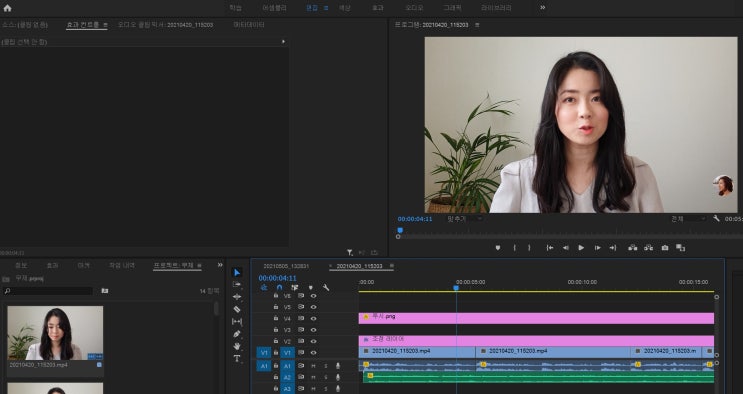Image resolution: width=743 pixels, height=394 pixels.
Task: Toggle A2 track targeting button
Action: [x=287, y=377]
